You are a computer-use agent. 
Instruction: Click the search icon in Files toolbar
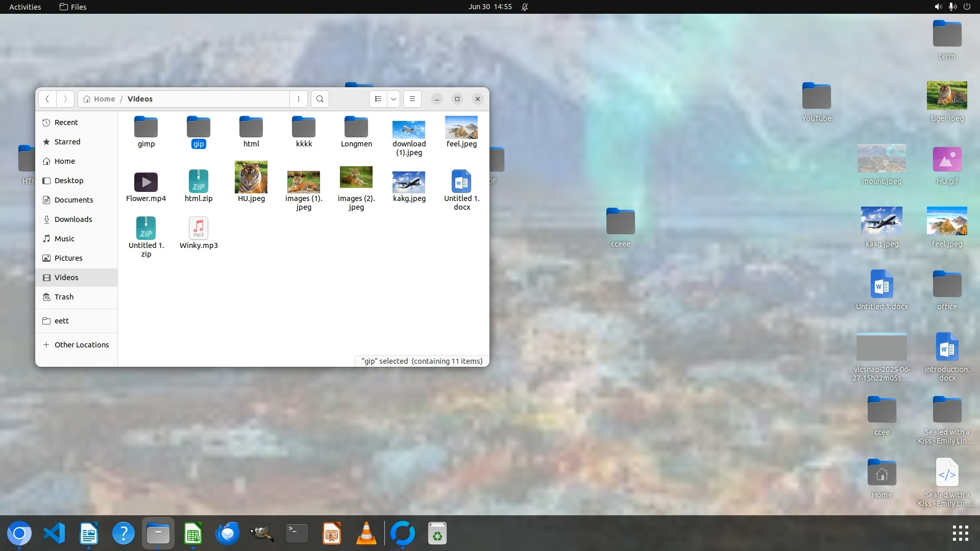coord(320,99)
